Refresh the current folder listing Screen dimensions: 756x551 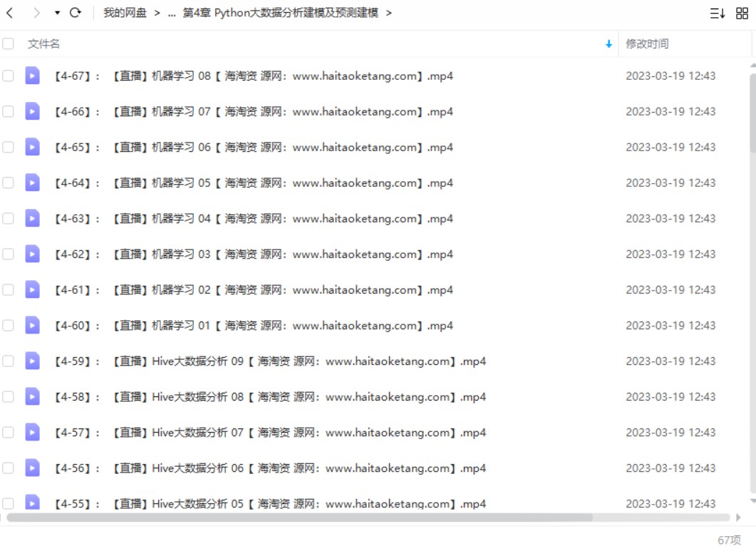(76, 13)
